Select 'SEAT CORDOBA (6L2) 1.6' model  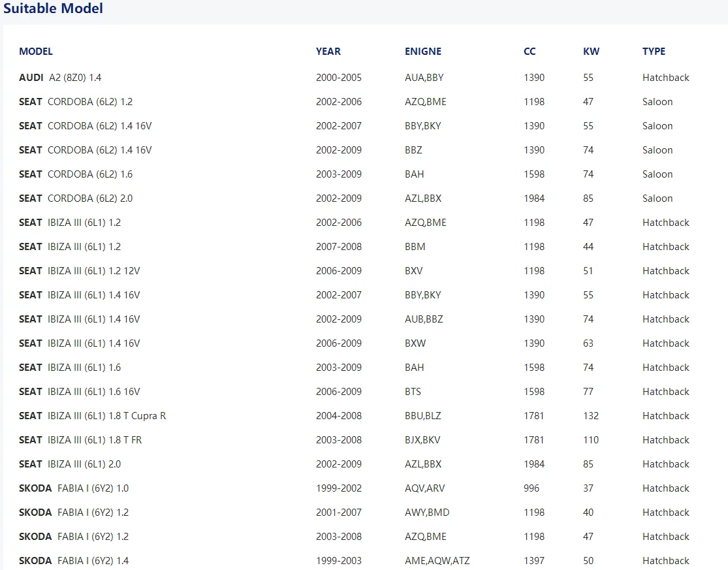[x=76, y=174]
